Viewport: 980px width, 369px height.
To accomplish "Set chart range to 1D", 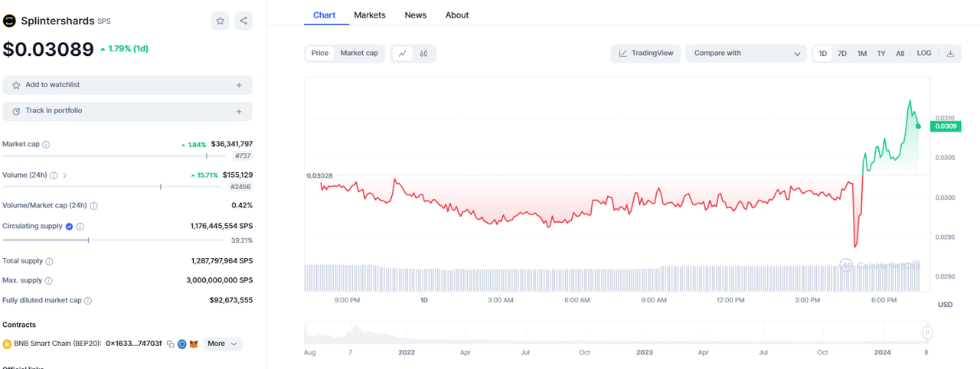I will tap(823, 54).
